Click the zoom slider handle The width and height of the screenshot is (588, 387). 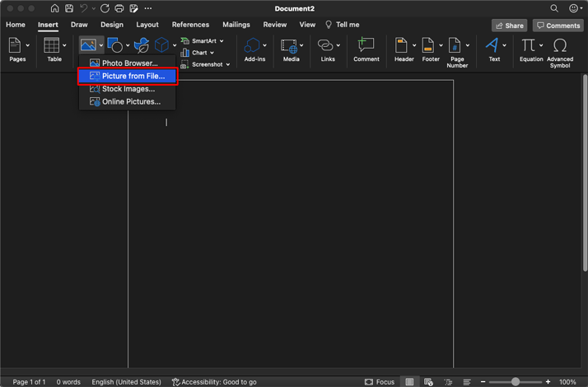point(516,382)
